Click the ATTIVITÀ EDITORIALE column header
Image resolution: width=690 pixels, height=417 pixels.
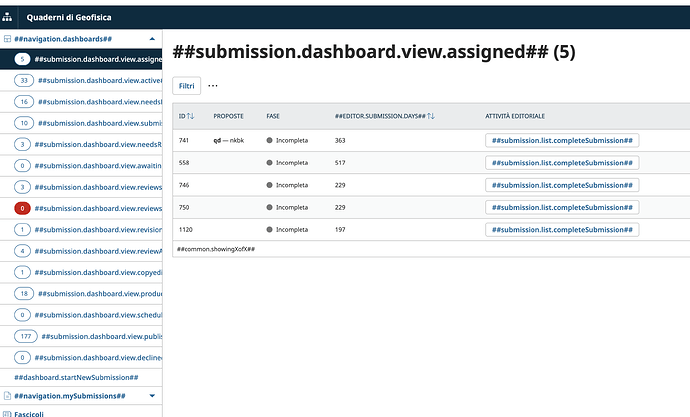tap(515, 116)
